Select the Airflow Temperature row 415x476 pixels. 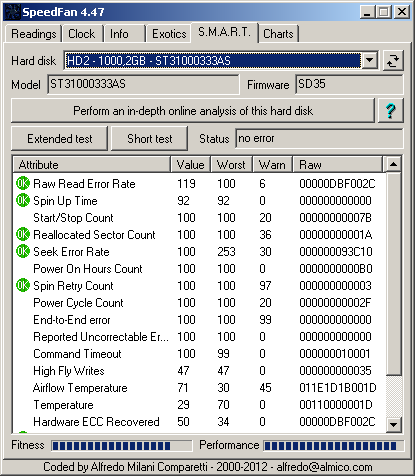[x=199, y=388]
